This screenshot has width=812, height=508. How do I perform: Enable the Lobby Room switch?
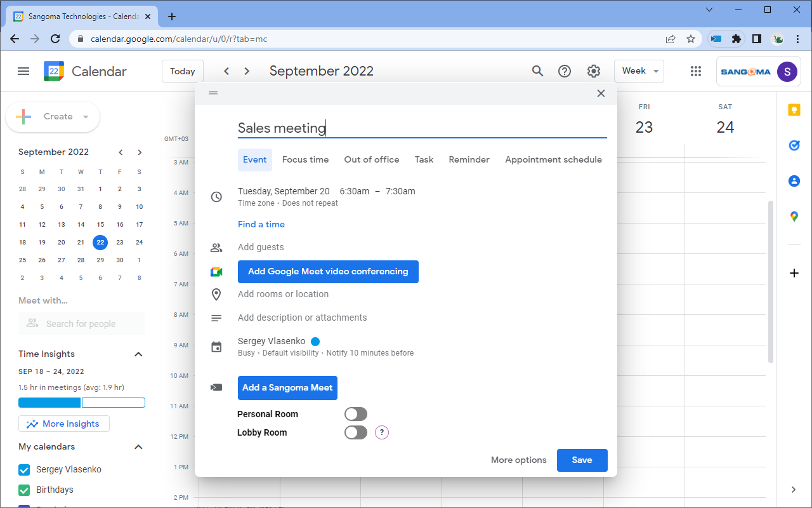355,433
